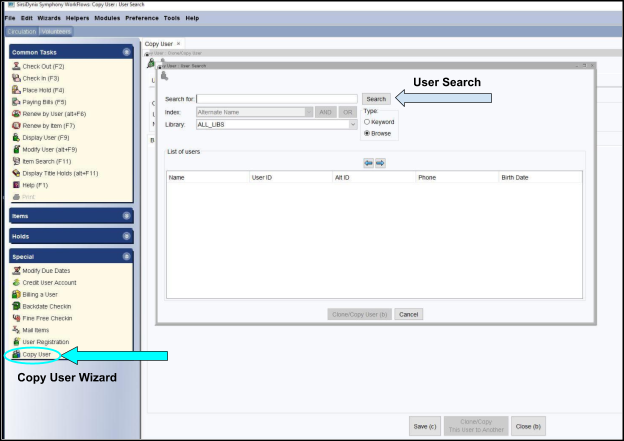
Task: Open the Preference menu
Action: coord(142,18)
